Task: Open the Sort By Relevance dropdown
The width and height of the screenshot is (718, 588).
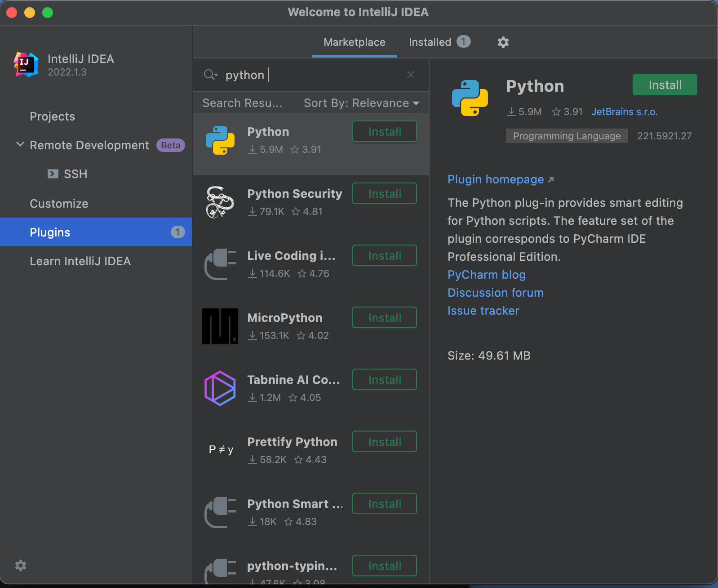Action: pos(361,103)
